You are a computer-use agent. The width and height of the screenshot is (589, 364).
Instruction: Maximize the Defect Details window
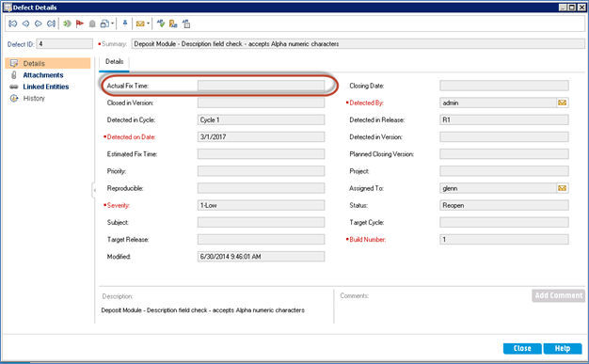pyautogui.click(x=572, y=8)
